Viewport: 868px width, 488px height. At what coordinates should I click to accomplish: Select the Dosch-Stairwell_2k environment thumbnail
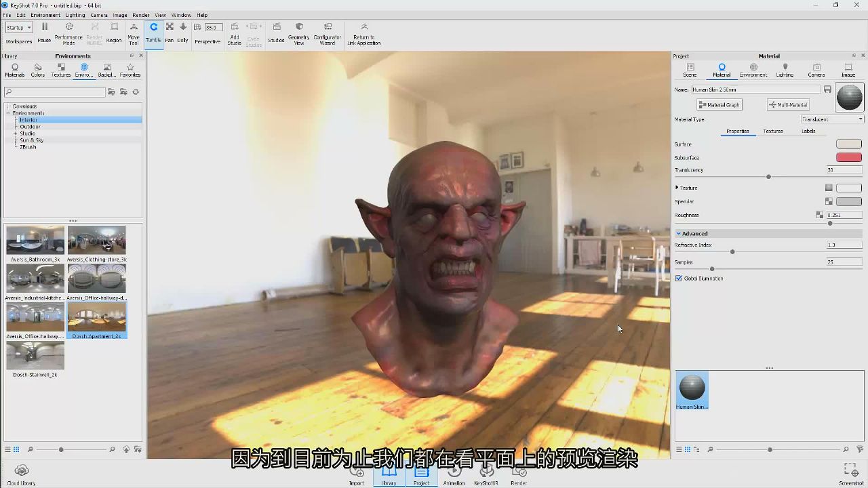click(35, 359)
